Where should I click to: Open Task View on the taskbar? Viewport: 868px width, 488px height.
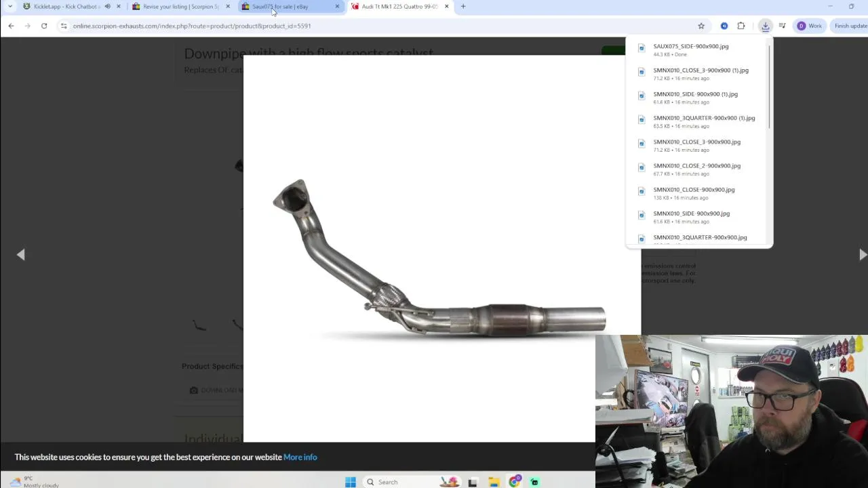(x=473, y=482)
